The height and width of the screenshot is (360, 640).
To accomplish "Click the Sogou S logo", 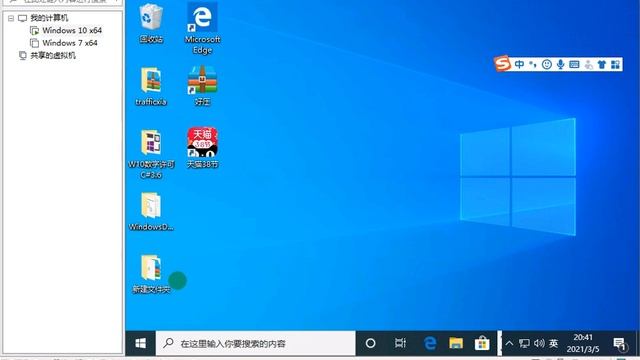I will (502, 63).
